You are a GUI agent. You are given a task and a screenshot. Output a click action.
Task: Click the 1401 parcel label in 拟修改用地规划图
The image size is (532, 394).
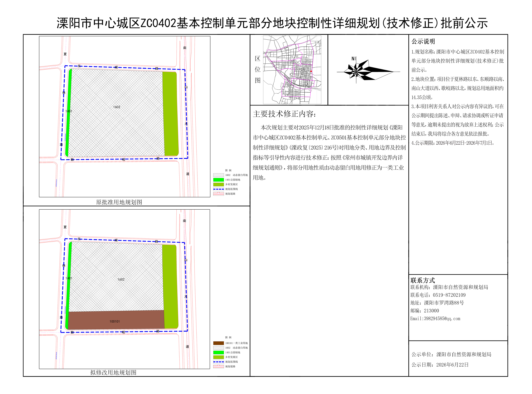[x=69, y=278]
